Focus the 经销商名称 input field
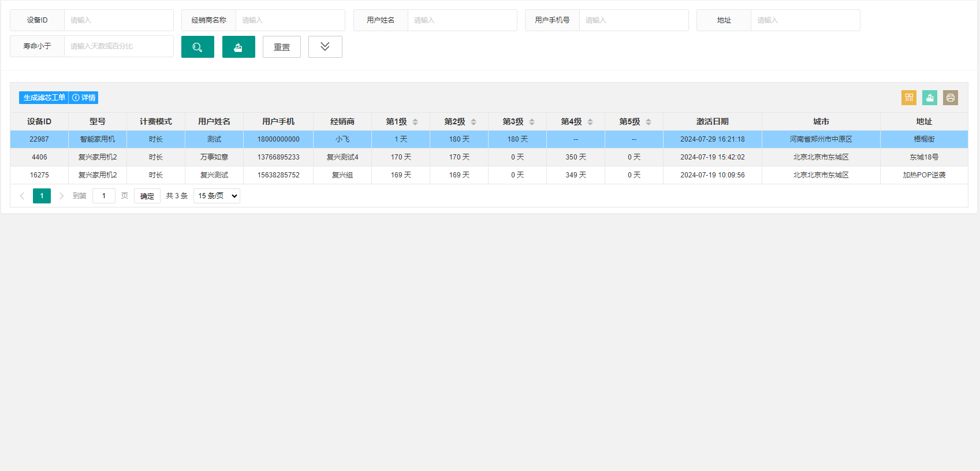Screen dimensions: 980x471 [x=290, y=20]
